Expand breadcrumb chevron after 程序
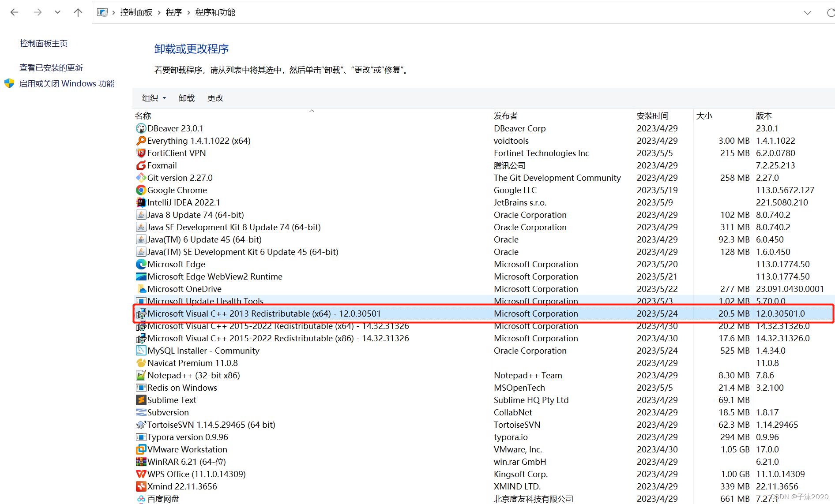The width and height of the screenshot is (835, 504). click(188, 12)
